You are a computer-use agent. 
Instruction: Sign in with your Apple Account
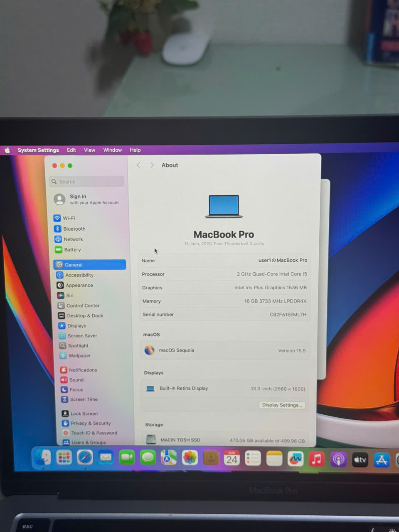coord(86,199)
